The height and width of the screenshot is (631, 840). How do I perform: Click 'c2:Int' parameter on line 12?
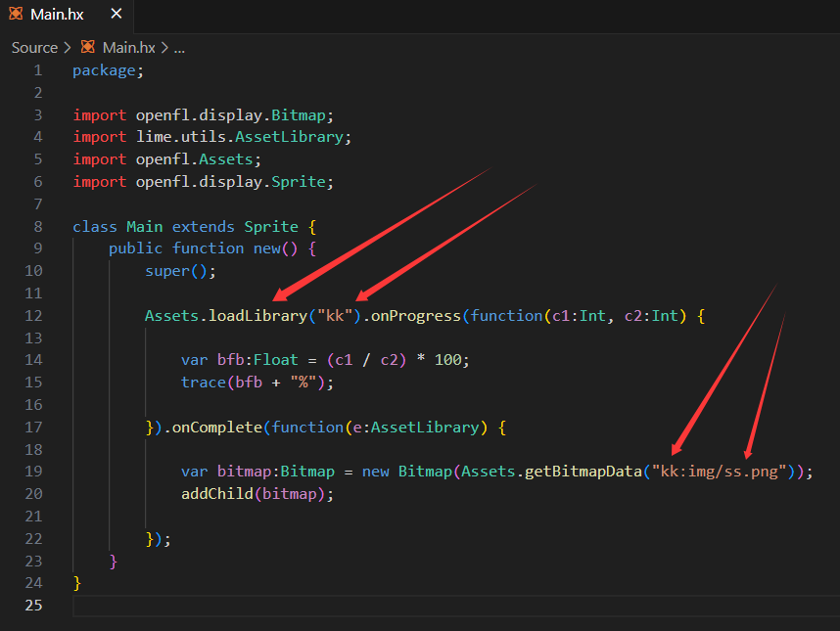click(651, 315)
